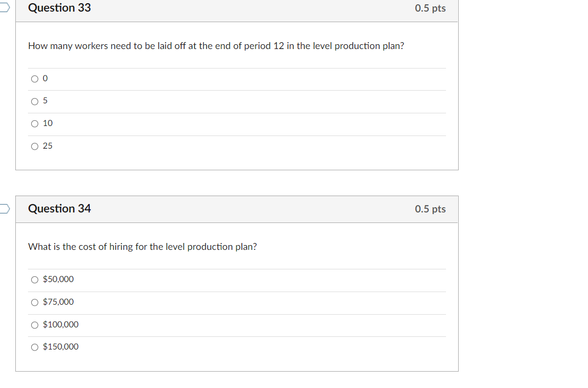Choose the $75,000 radio button
The height and width of the screenshot is (388, 588).
click(35, 303)
